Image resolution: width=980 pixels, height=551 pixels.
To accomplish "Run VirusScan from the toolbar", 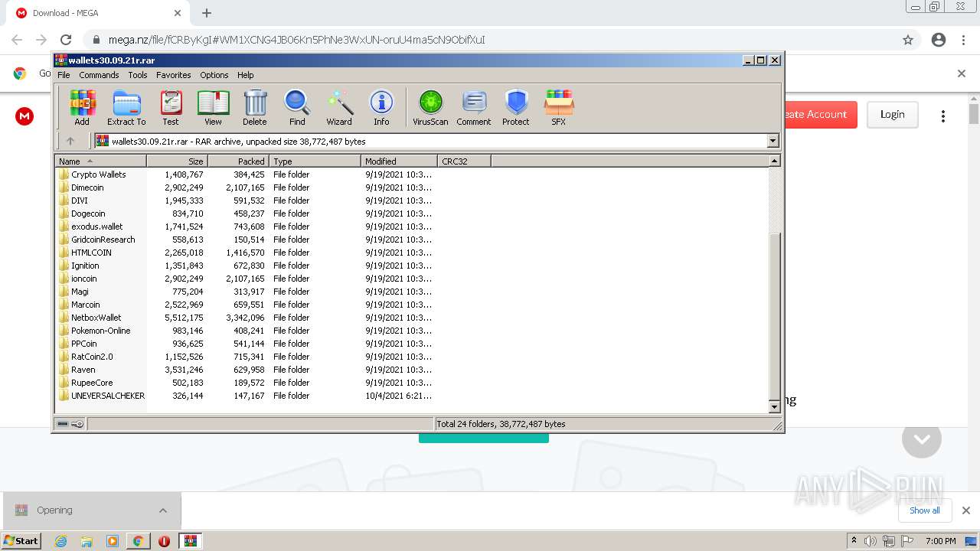I will tap(430, 108).
